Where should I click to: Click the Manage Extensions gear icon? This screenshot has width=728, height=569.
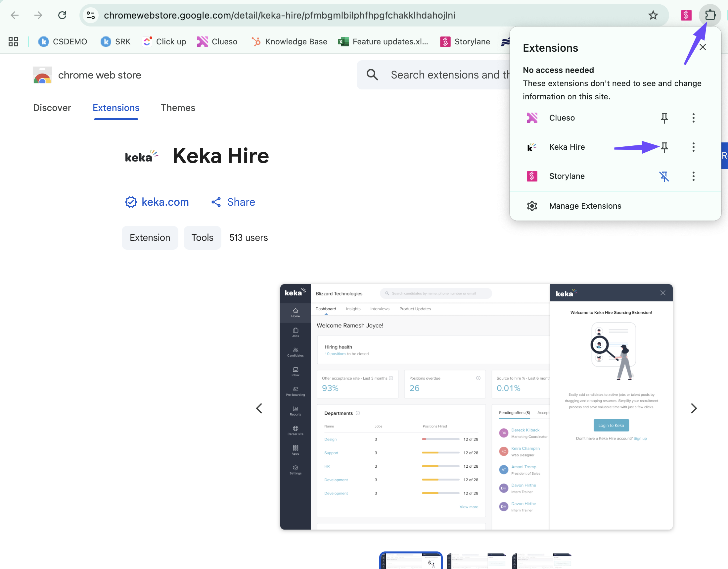[x=532, y=206]
